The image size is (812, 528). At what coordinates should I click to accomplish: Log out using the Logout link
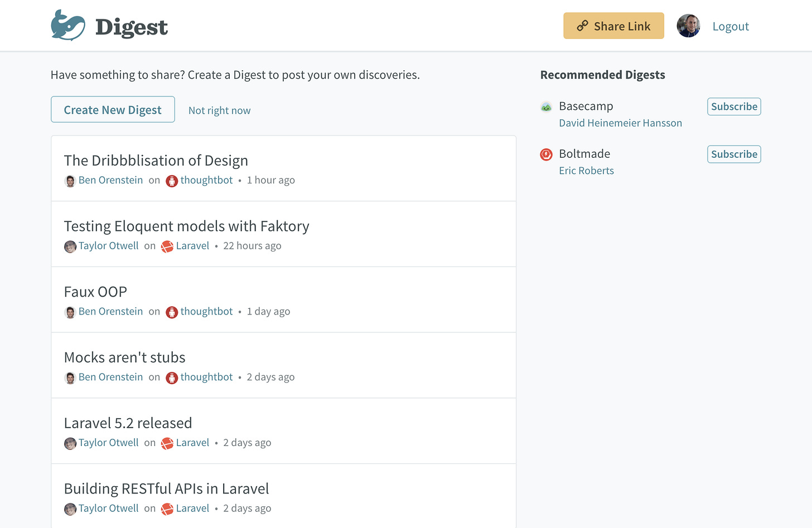(x=731, y=26)
